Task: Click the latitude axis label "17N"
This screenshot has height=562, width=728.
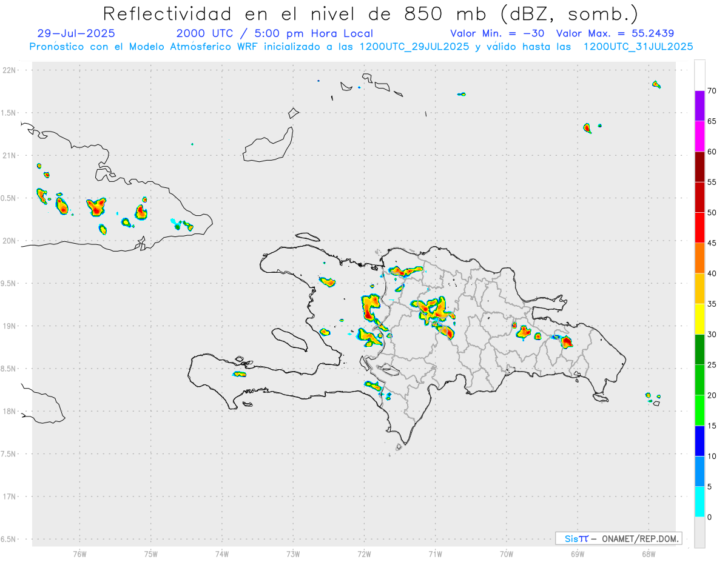Action: coord(10,497)
